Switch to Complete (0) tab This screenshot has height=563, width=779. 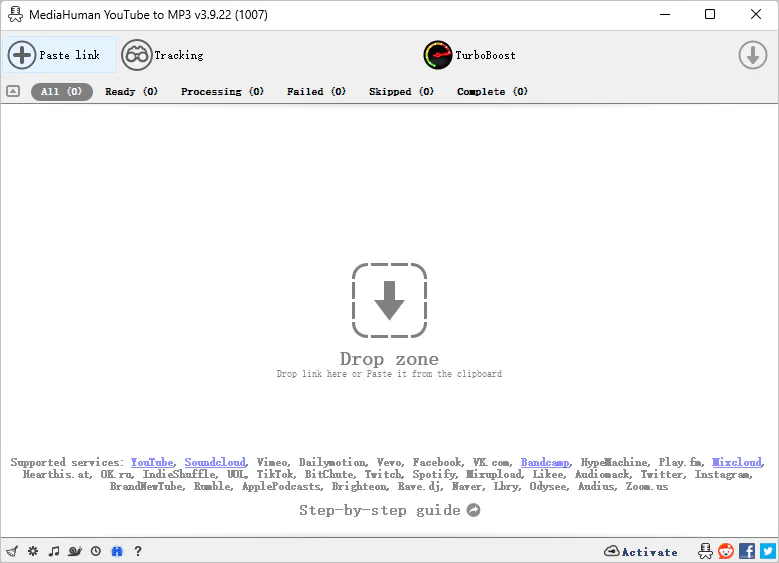[492, 91]
